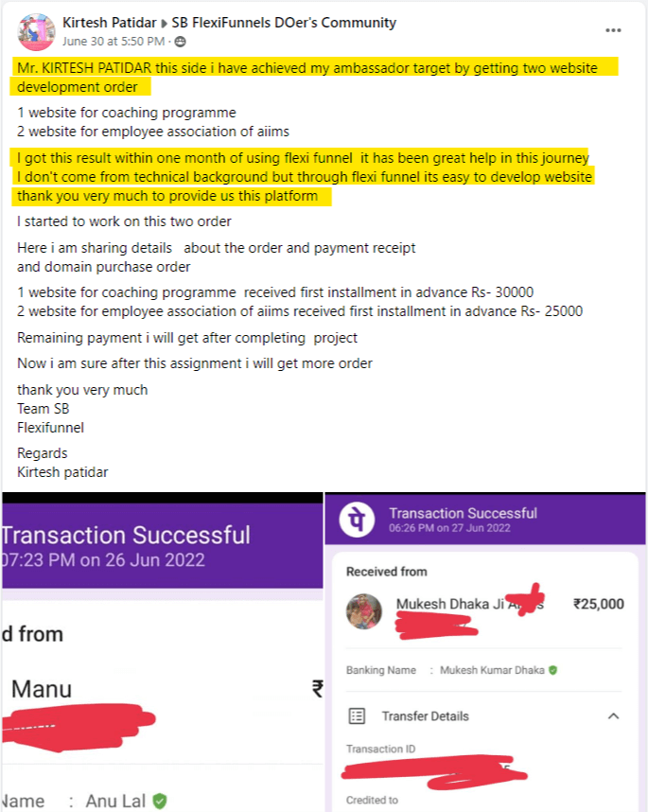
Task: Open the 26 Jun 2022 transaction receipt image
Action: [x=161, y=662]
